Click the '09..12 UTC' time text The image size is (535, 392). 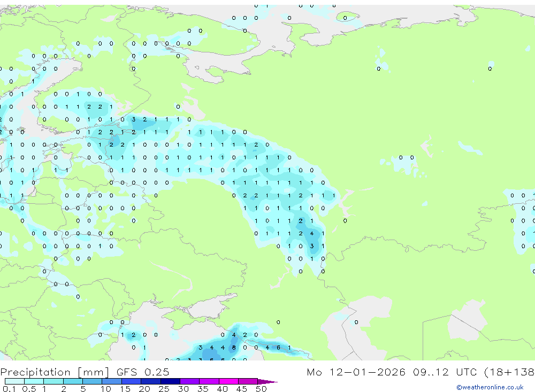[446, 372]
